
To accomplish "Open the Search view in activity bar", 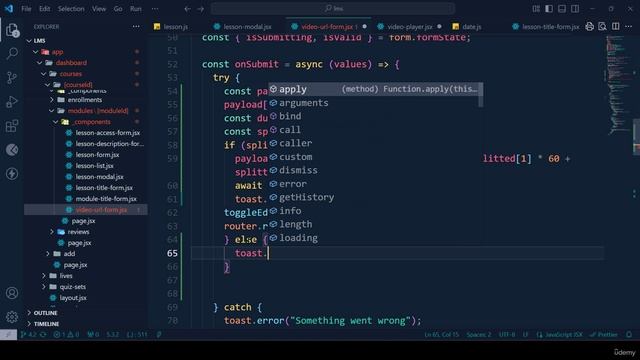I will (12, 53).
